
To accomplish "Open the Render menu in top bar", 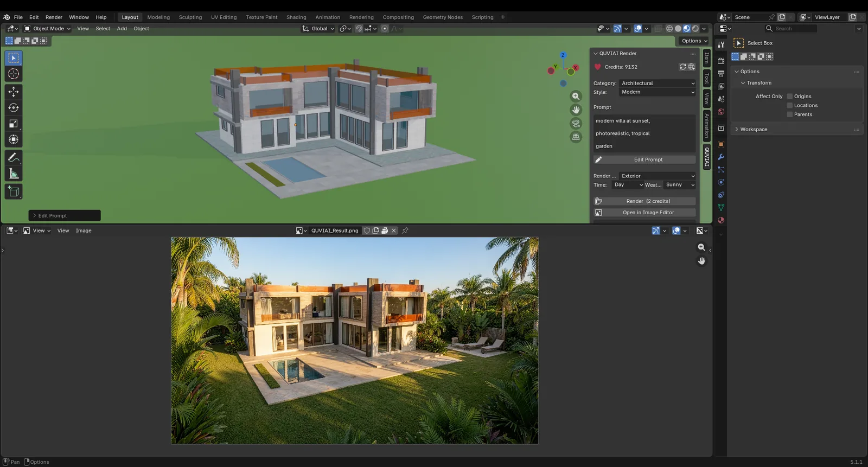I will coord(54,17).
